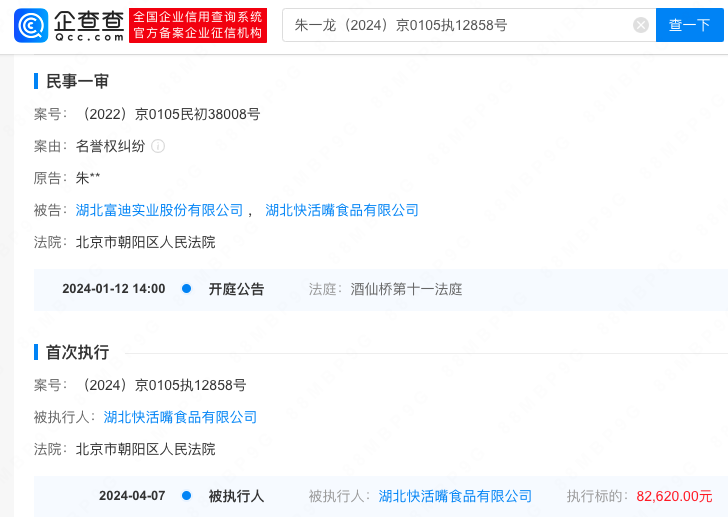The image size is (728, 517).
Task: Click the 企查查 brand wordmark
Action: coord(89,26)
